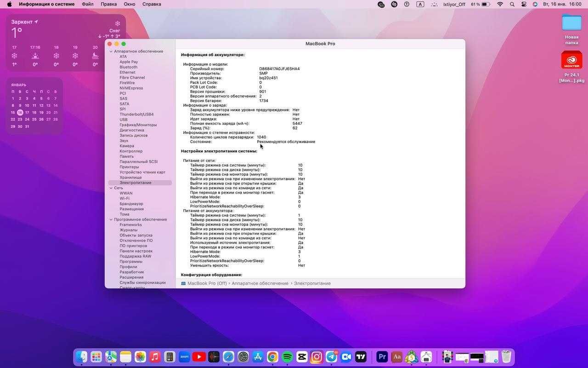Open the Справка menu
The height and width of the screenshot is (368, 588).
152,4
